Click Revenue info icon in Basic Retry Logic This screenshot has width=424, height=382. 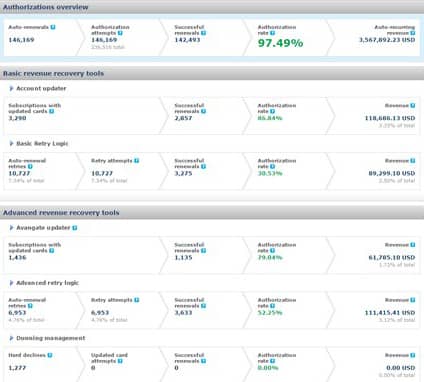coord(413,161)
